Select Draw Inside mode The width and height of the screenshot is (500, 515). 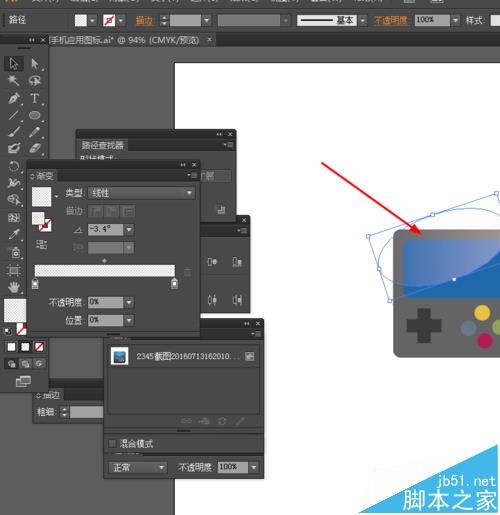tap(39, 363)
